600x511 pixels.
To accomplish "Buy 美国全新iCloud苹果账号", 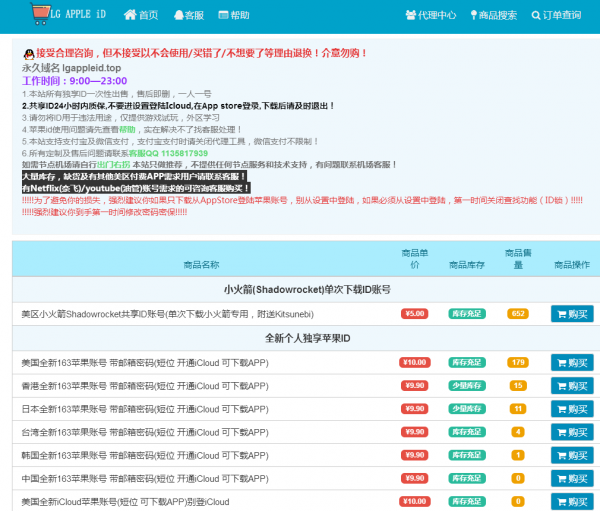I will 572,501.
